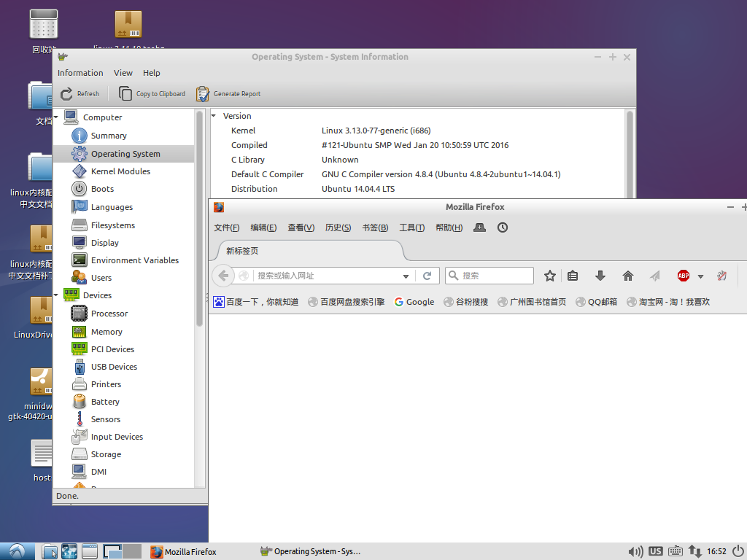Open Firefox 书签(B) menu
Screen dimensions: 747x560
[375, 227]
